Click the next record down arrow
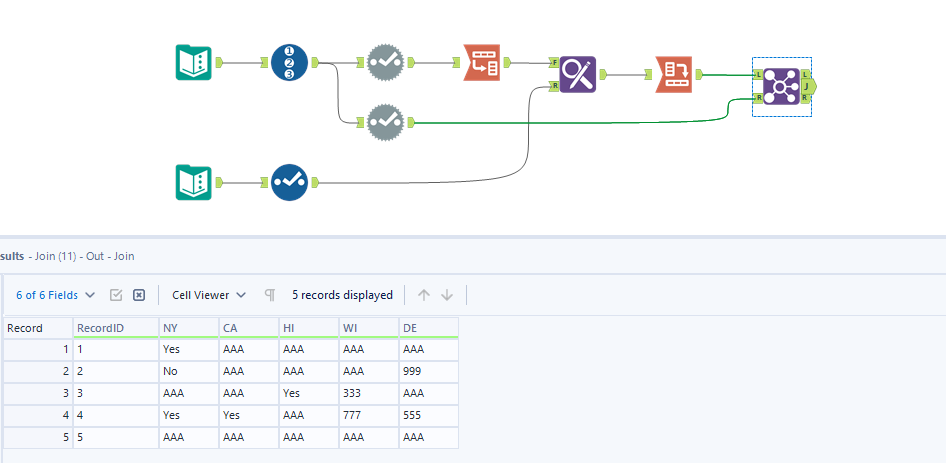 click(x=447, y=295)
